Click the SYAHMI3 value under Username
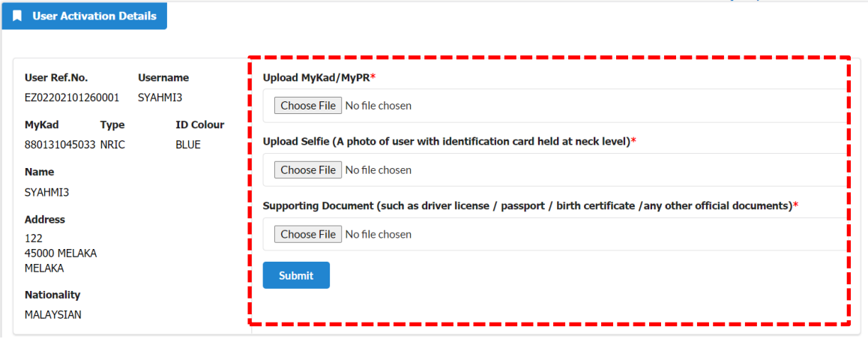The height and width of the screenshot is (339, 868). point(160,97)
